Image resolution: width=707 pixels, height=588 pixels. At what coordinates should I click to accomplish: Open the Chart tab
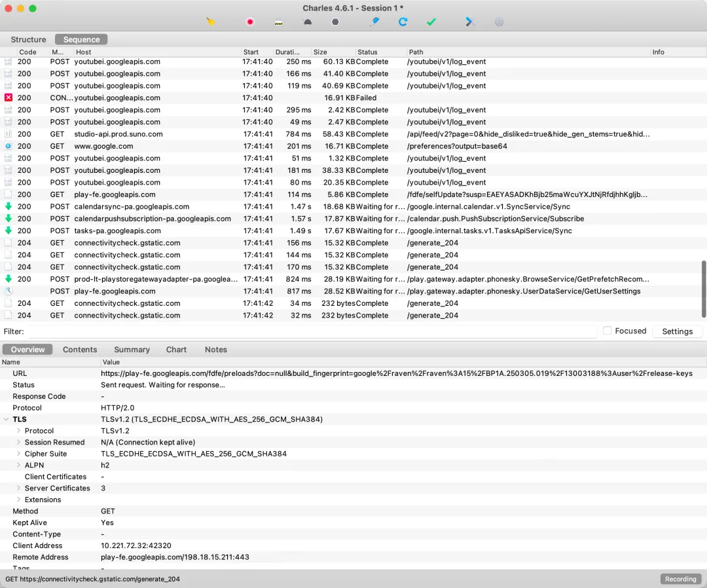176,350
